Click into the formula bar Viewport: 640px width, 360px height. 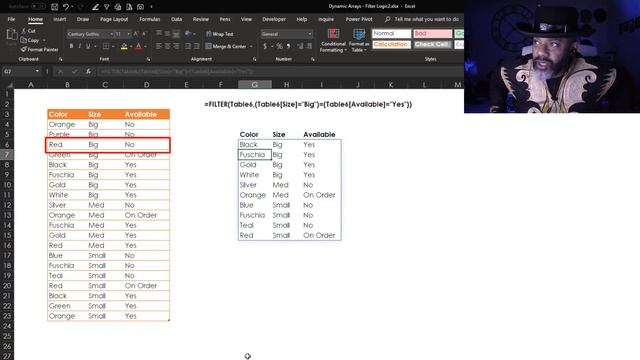(280, 71)
